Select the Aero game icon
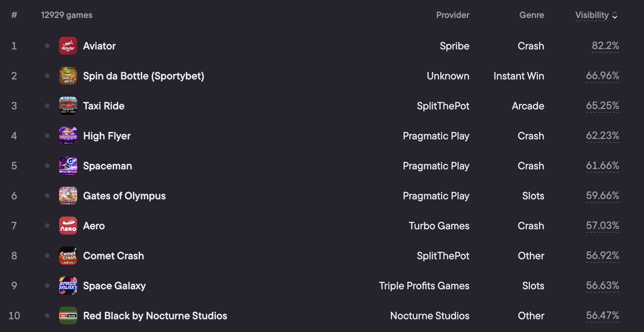644x332 pixels. click(x=68, y=226)
